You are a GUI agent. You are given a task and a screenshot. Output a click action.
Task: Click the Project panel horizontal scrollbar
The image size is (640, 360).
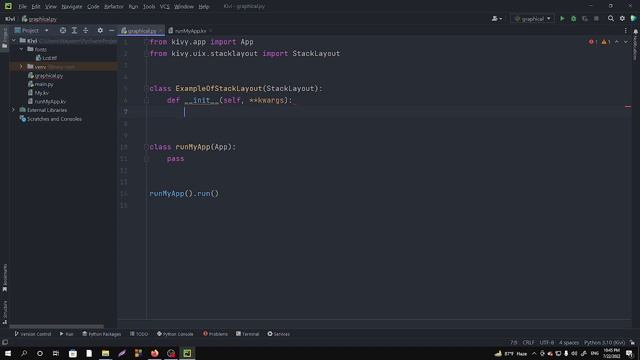pos(57,326)
